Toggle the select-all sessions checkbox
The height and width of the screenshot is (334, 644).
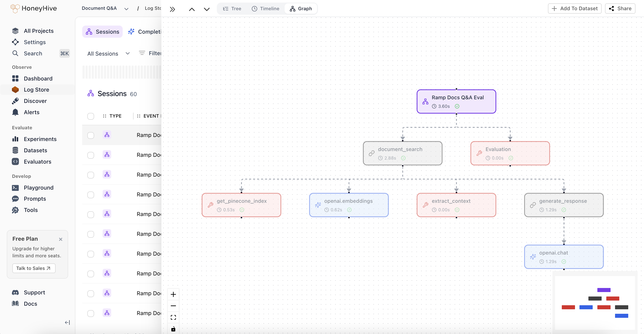(x=91, y=116)
